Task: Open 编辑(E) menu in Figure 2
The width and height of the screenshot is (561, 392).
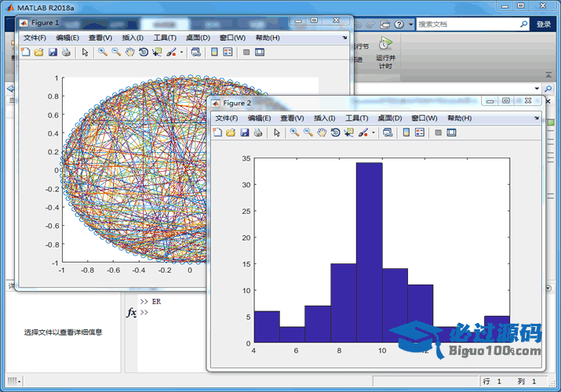Action: (x=259, y=118)
